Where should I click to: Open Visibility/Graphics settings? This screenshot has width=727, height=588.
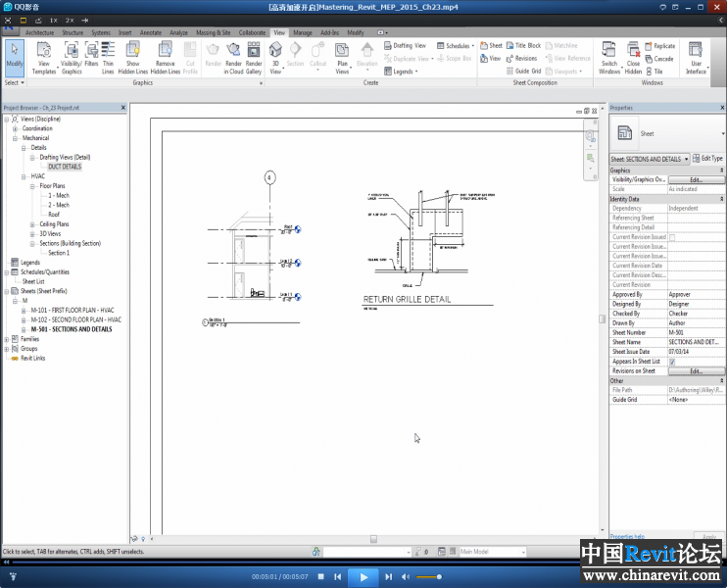tap(72, 58)
